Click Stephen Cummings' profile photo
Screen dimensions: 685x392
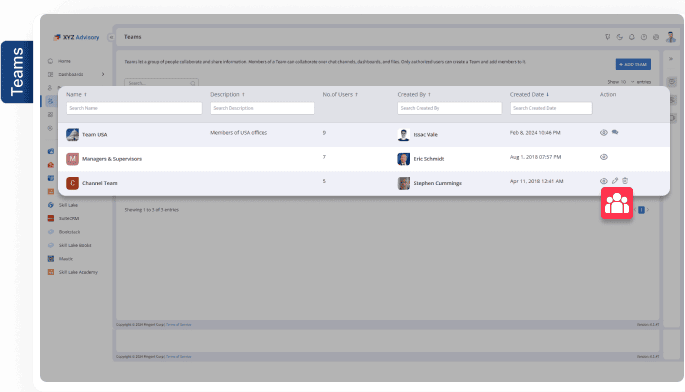[x=404, y=183]
